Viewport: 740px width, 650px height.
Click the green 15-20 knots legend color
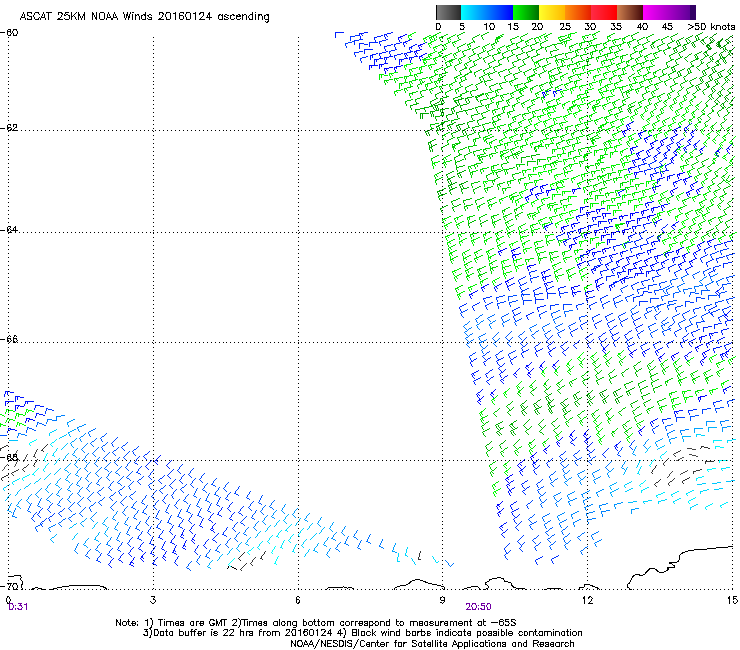pyautogui.click(x=526, y=12)
